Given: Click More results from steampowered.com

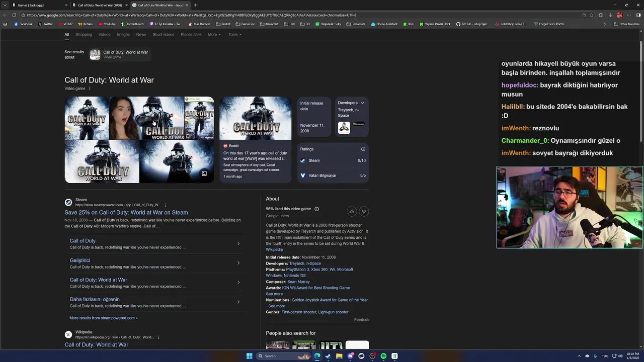Looking at the screenshot, I should [x=104, y=318].
